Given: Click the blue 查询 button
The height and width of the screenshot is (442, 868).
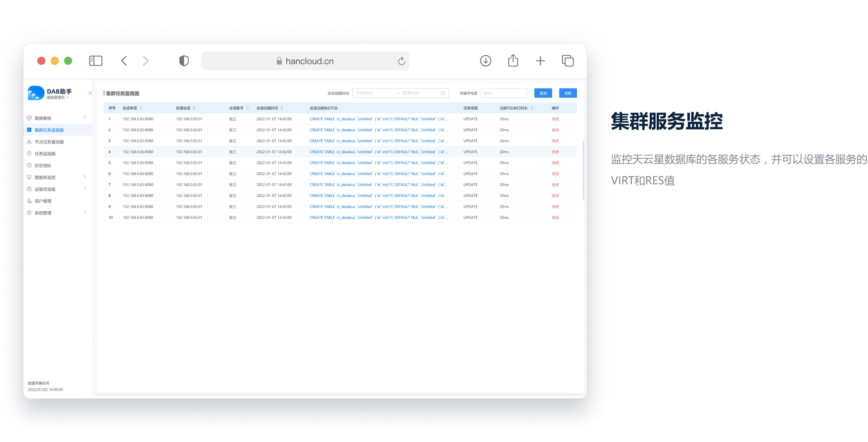Looking at the screenshot, I should [x=543, y=93].
